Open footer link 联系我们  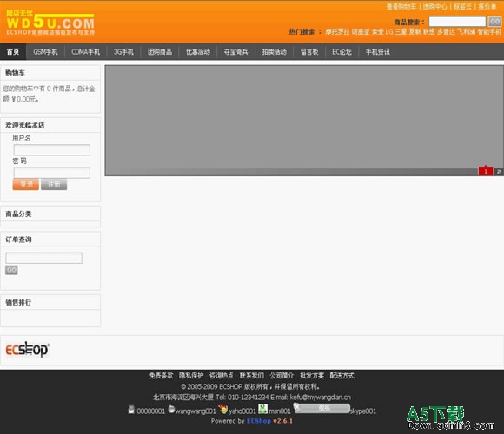click(x=251, y=375)
